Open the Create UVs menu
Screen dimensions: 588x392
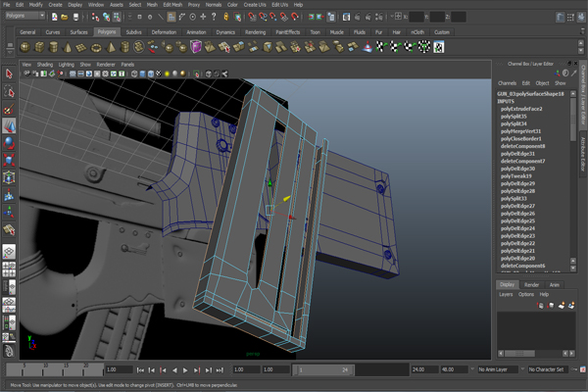(x=255, y=5)
